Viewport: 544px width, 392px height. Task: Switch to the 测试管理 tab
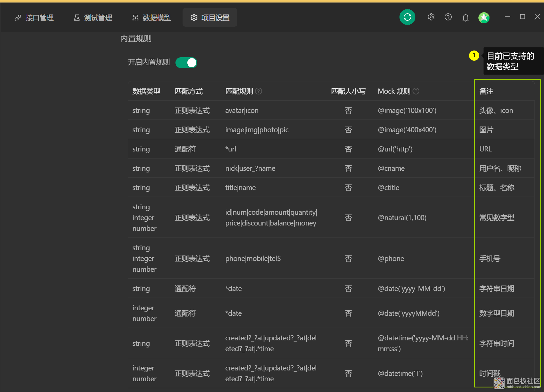coord(93,18)
